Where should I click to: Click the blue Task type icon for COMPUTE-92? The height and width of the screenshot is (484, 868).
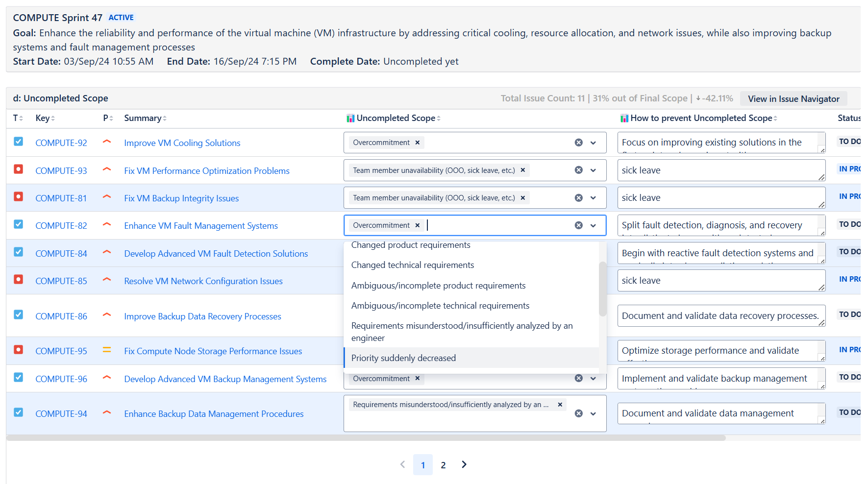click(18, 142)
